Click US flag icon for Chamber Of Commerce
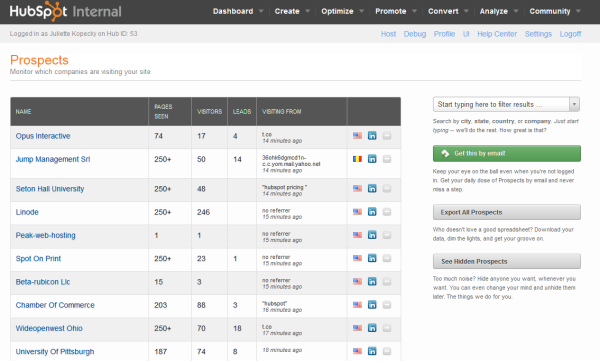 point(357,305)
